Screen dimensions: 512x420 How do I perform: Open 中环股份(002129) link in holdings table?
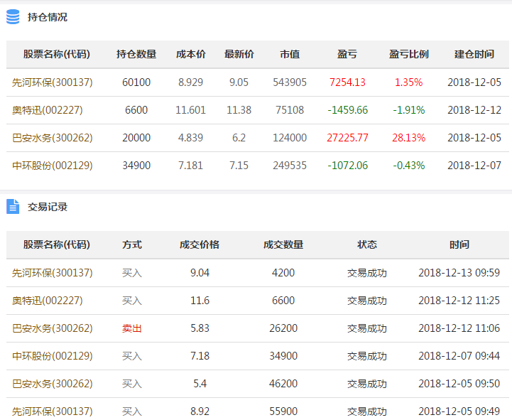click(x=53, y=166)
